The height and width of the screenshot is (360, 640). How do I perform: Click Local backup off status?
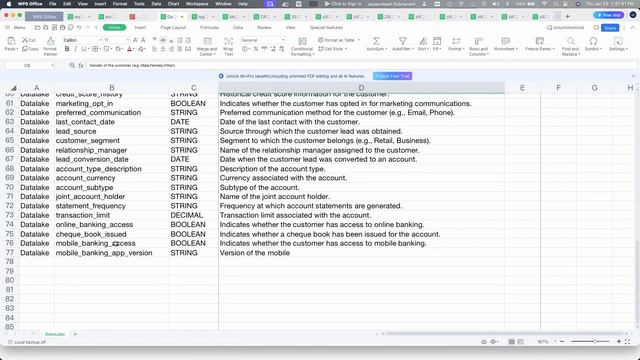click(27, 342)
